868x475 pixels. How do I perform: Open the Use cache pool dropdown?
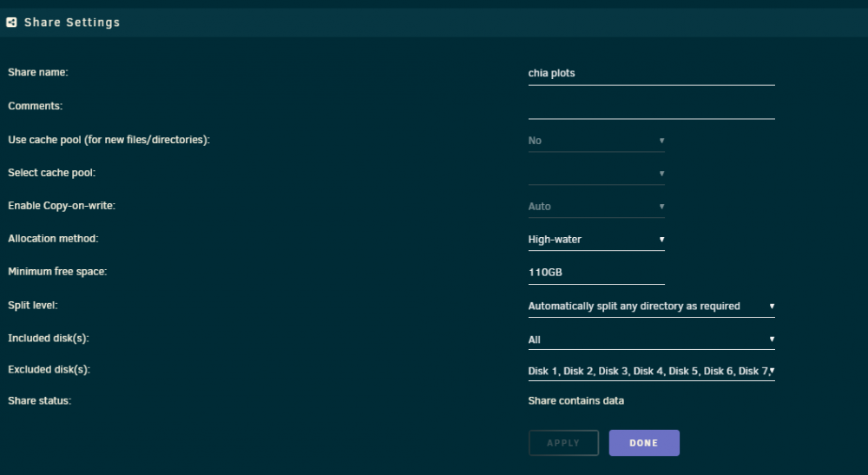point(596,141)
